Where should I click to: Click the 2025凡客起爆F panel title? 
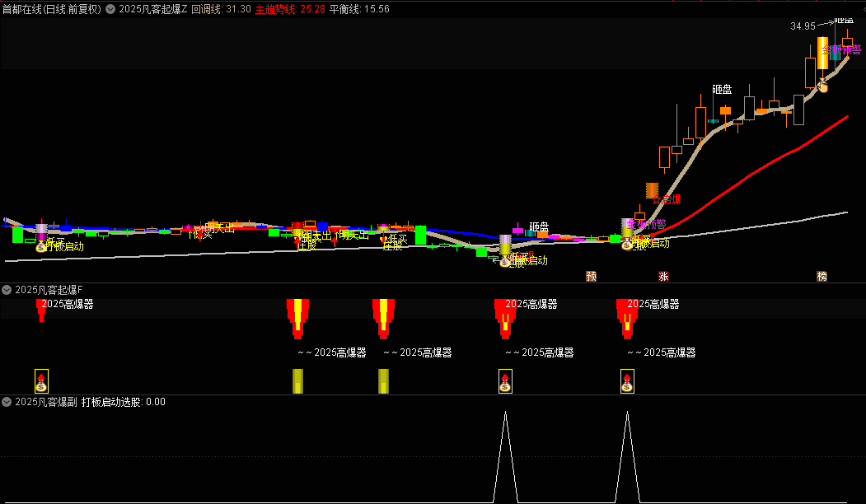pyautogui.click(x=49, y=290)
